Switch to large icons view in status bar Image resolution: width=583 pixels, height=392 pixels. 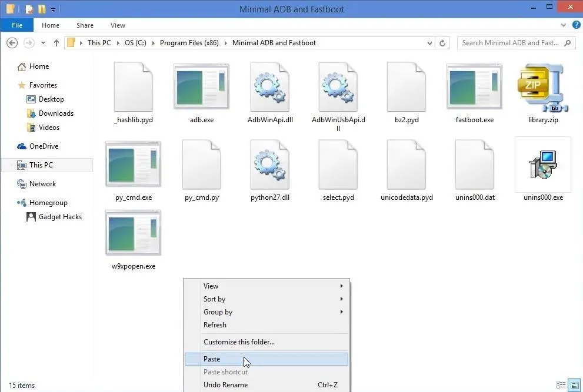574,385
